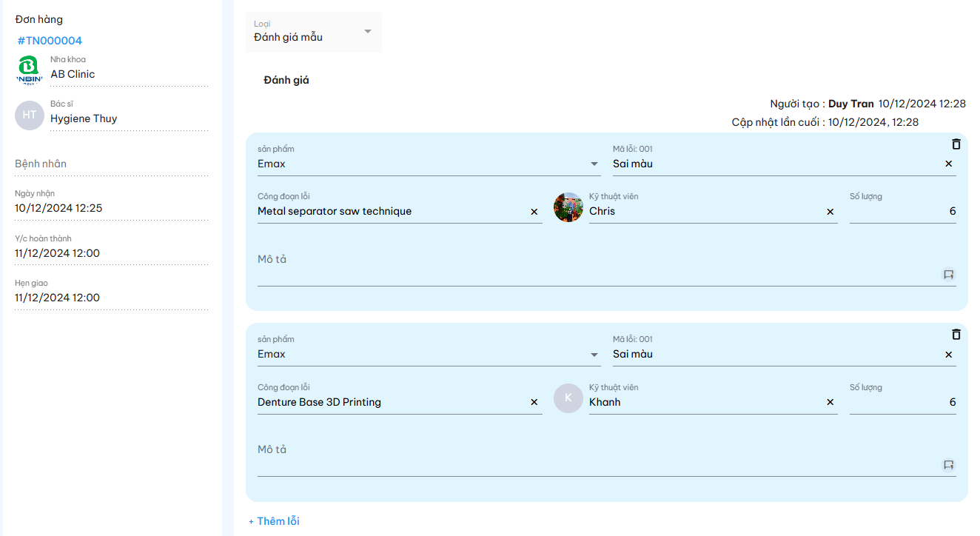The width and height of the screenshot is (980, 536).
Task: Click the Đơn hàng heading
Action: 39,19
